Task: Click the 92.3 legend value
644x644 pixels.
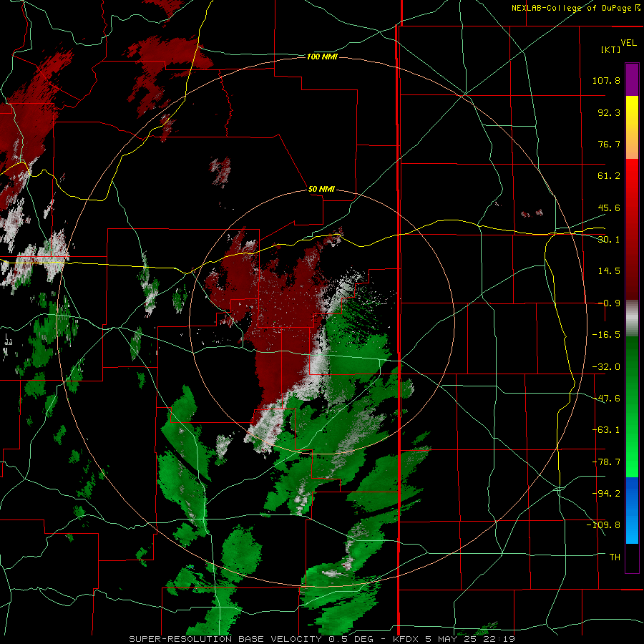Action: (609, 112)
